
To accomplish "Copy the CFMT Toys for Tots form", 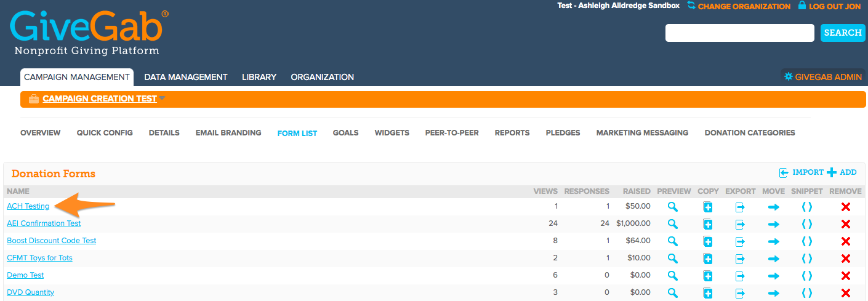I will pos(708,259).
